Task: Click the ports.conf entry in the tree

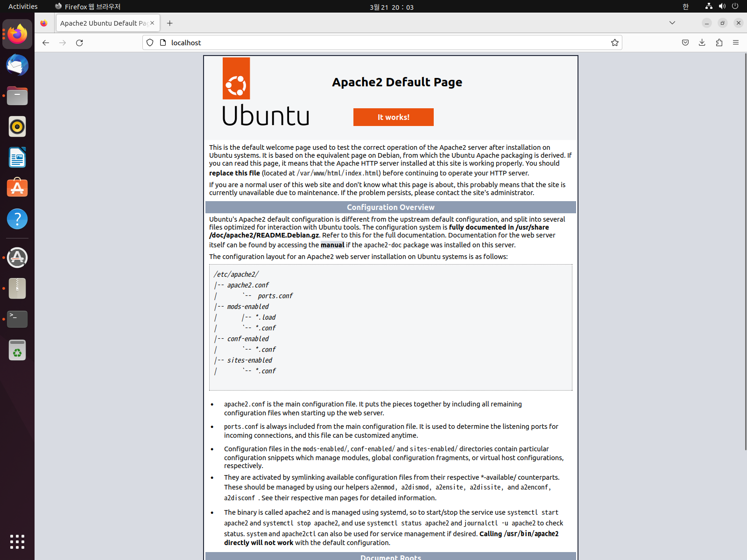Action: tap(275, 296)
